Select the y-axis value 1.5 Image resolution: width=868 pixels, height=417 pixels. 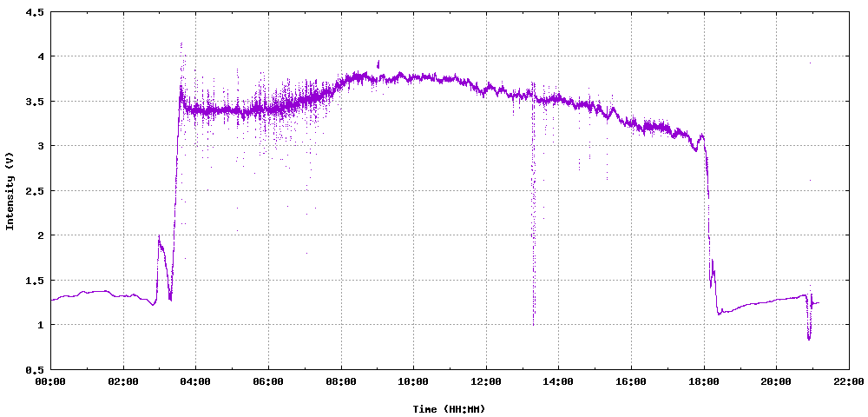36,281
